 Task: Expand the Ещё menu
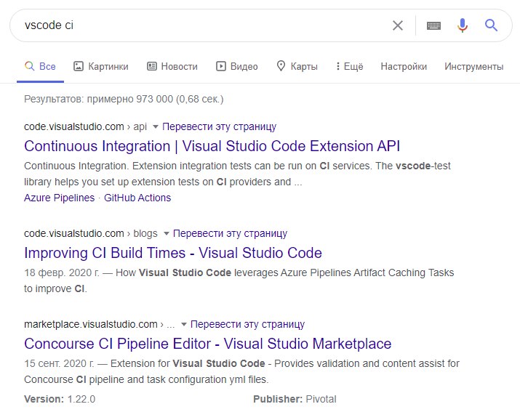[350, 66]
